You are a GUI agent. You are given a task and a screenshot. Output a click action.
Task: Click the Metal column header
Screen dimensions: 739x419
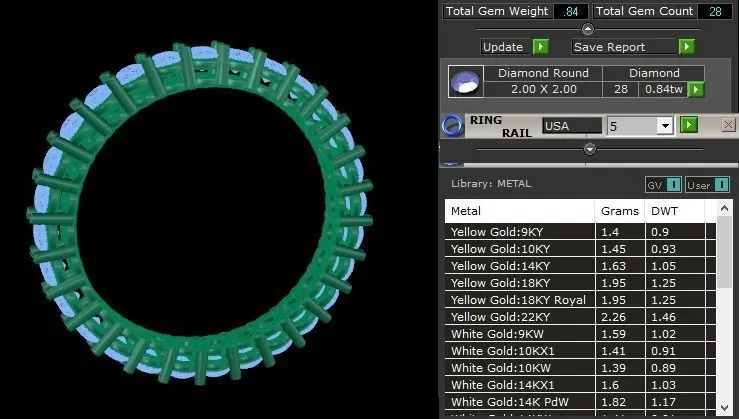pyautogui.click(x=519, y=211)
